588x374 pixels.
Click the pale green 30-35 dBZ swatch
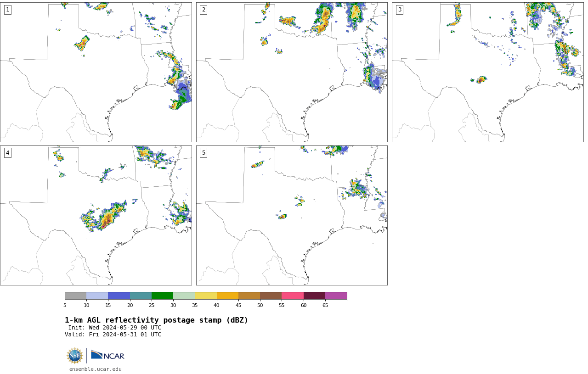pyautogui.click(x=184, y=296)
